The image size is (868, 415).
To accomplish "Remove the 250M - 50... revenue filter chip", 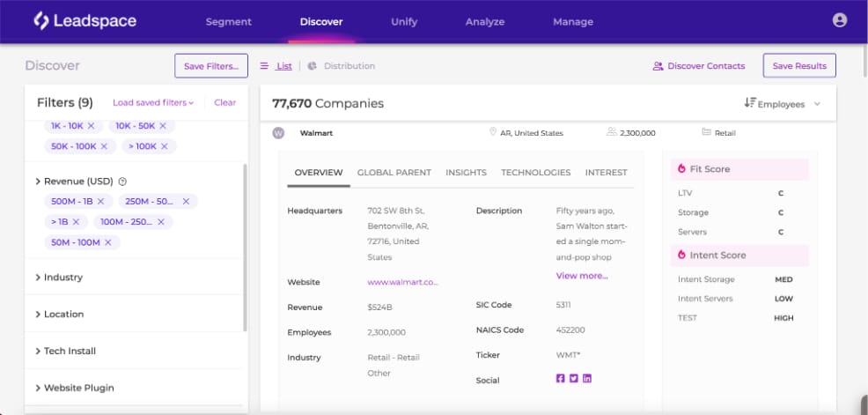I will [x=186, y=201].
